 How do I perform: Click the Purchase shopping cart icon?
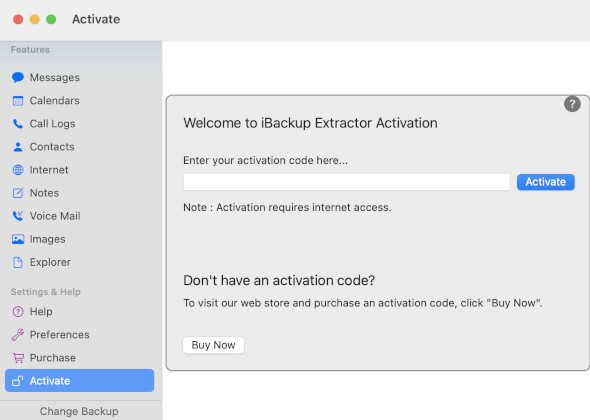pyautogui.click(x=18, y=358)
